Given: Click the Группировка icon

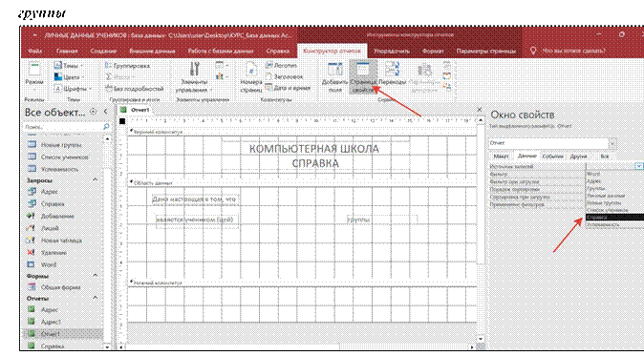Looking at the screenshot, I should coord(128,66).
